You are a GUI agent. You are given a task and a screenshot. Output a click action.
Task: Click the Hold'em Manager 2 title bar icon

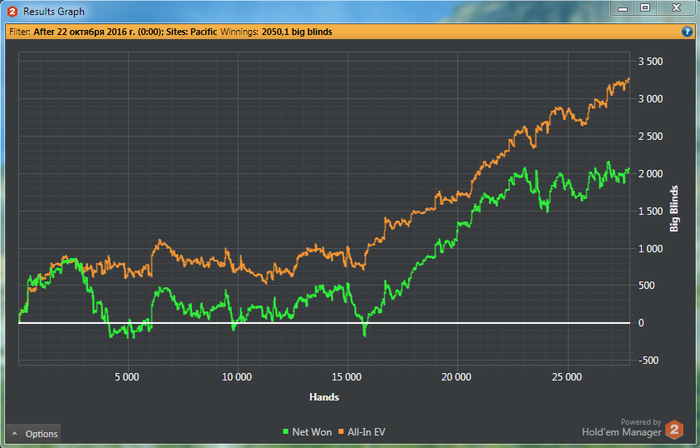[12, 12]
